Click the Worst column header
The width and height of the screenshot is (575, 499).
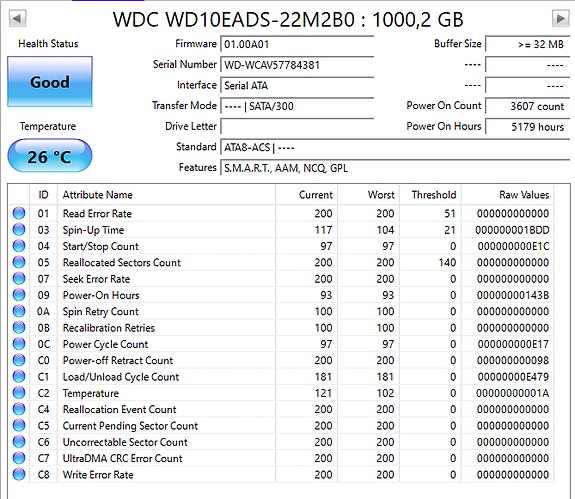coord(369,195)
